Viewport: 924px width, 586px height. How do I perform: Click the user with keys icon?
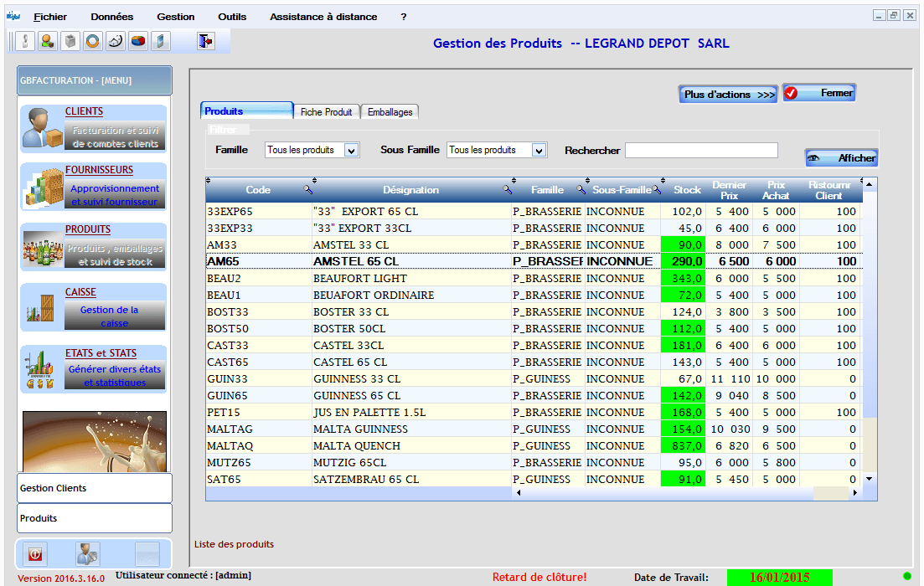click(x=88, y=553)
